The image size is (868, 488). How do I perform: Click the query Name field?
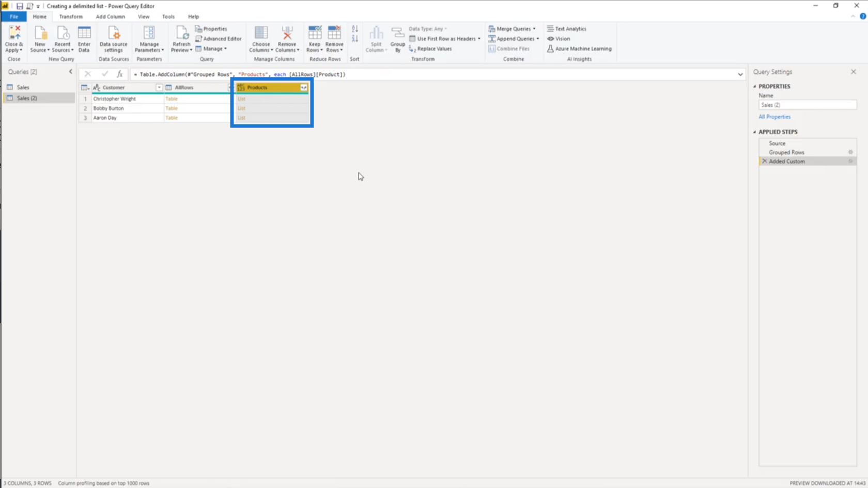pyautogui.click(x=808, y=105)
